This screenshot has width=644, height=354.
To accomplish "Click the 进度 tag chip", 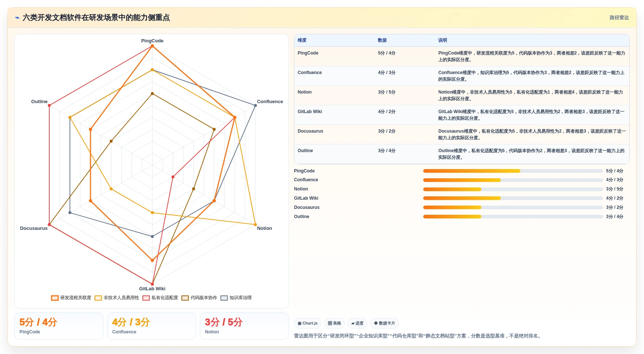I will coord(357,323).
